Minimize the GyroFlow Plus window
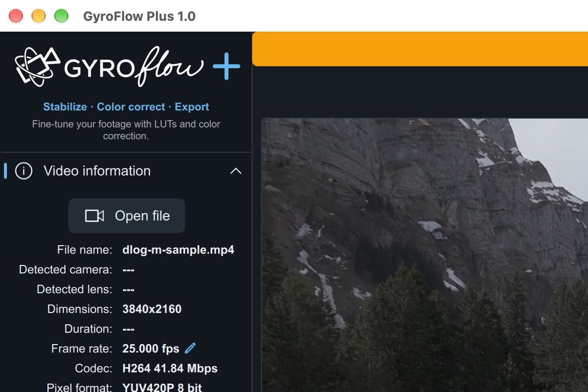The image size is (588, 392). pyautogui.click(x=39, y=16)
